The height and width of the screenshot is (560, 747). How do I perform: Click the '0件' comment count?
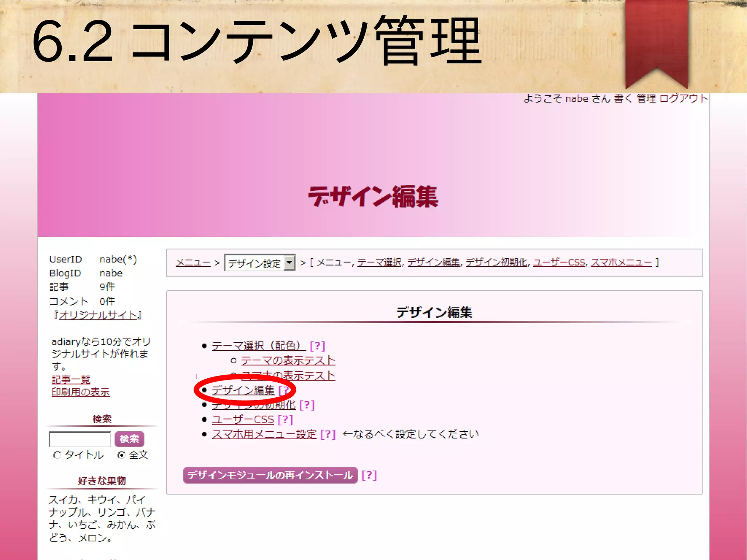(107, 301)
